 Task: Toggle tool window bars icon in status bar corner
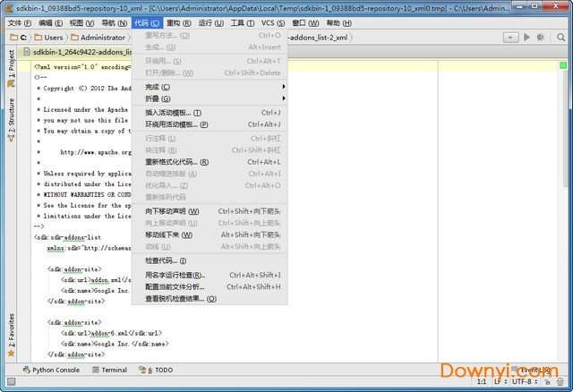(12, 382)
